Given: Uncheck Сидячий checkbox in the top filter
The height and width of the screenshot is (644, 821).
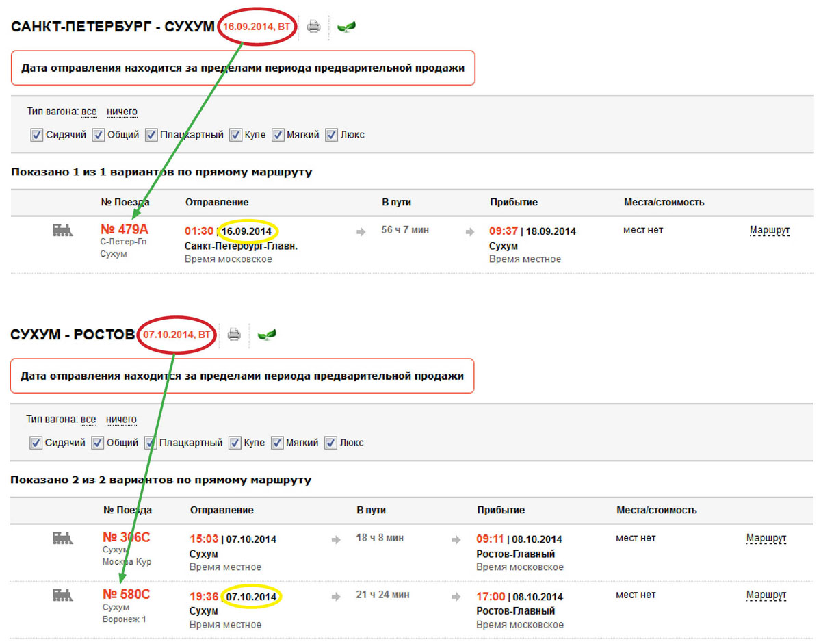Looking at the screenshot, I should (x=37, y=135).
